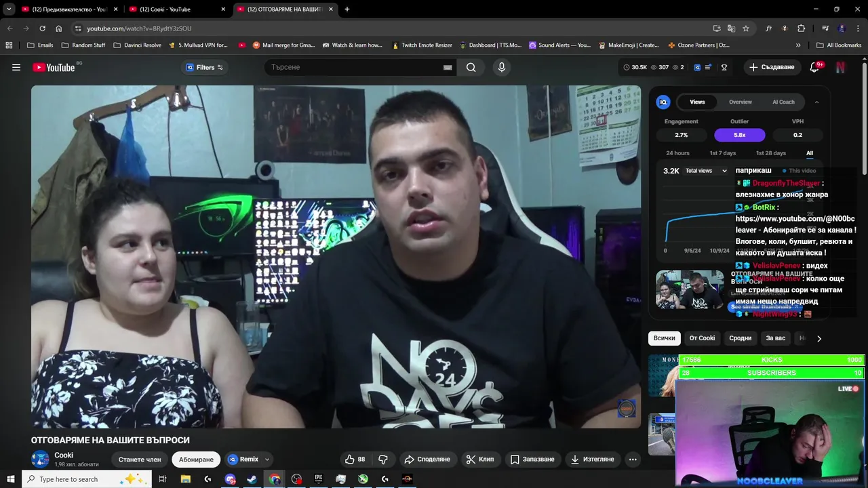Open the Twitch Emote Resizer bookmark
The height and width of the screenshot is (488, 868).
(422, 45)
